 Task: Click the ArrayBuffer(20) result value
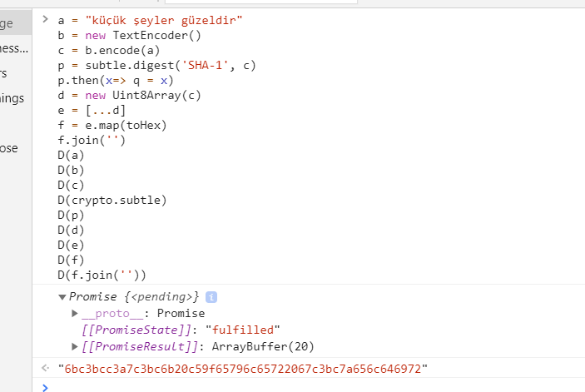[x=263, y=346]
